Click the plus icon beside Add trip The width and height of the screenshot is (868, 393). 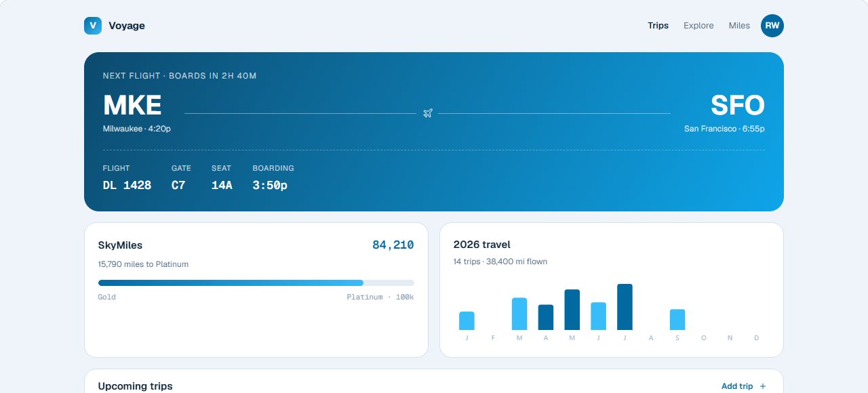pos(763,386)
